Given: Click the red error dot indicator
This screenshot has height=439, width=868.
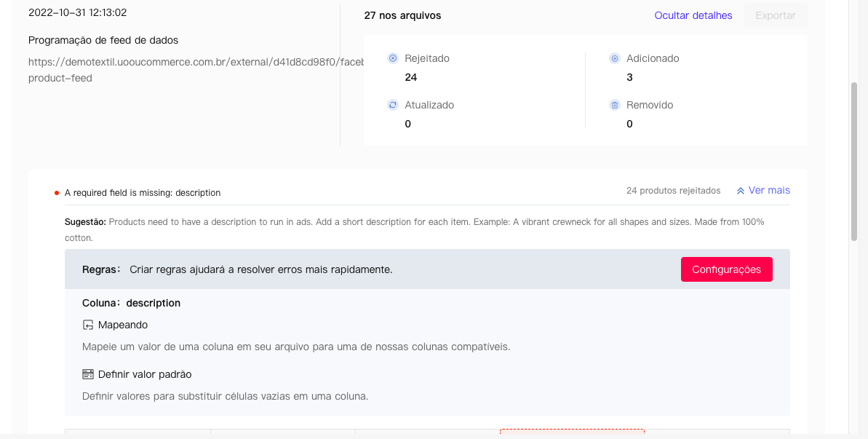Looking at the screenshot, I should [x=57, y=193].
